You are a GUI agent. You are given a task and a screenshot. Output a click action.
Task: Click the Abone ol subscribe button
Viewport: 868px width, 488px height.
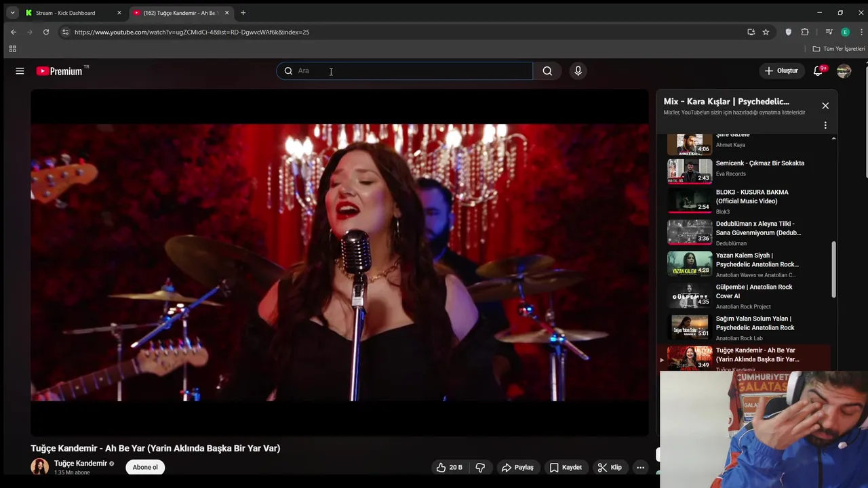(x=145, y=467)
